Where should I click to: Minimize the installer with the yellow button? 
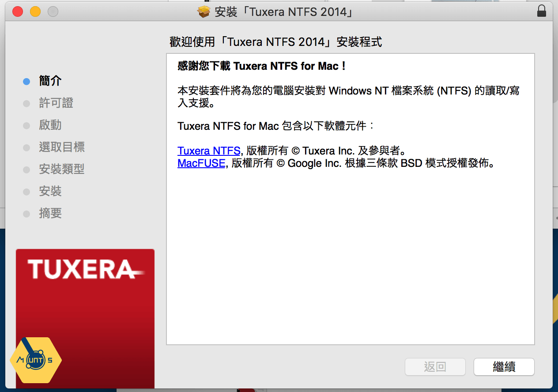coord(35,11)
